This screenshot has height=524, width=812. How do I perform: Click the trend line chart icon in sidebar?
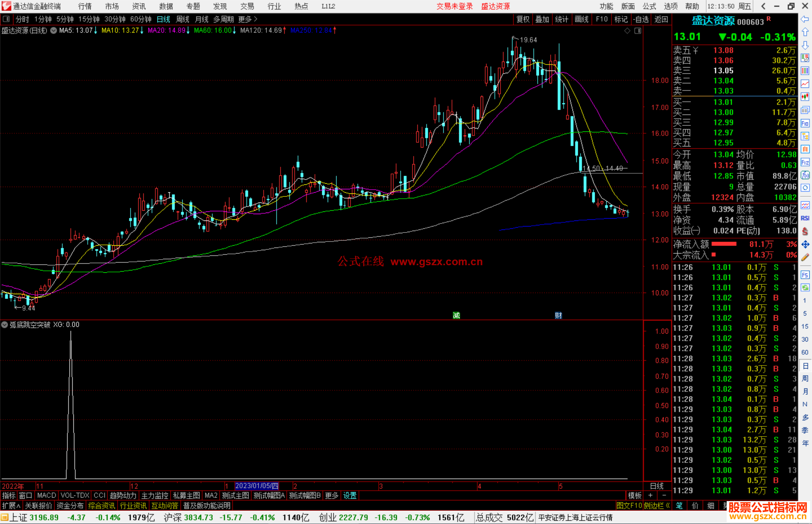pyautogui.click(x=805, y=84)
